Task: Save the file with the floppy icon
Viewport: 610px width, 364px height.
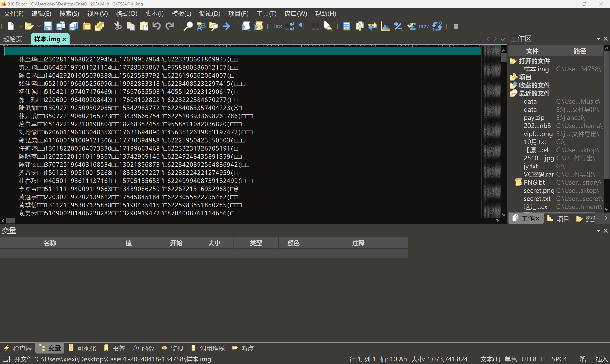Action: pos(48,26)
